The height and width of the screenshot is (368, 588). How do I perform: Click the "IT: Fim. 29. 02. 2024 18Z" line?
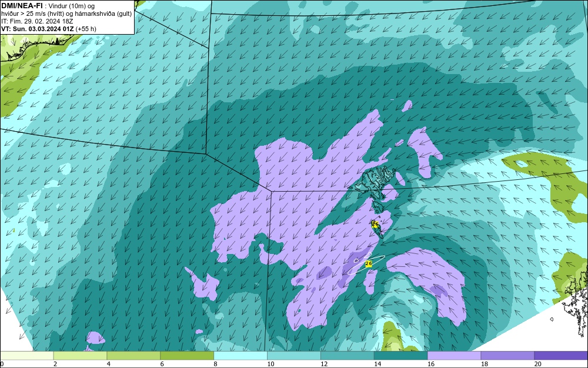click(37, 21)
